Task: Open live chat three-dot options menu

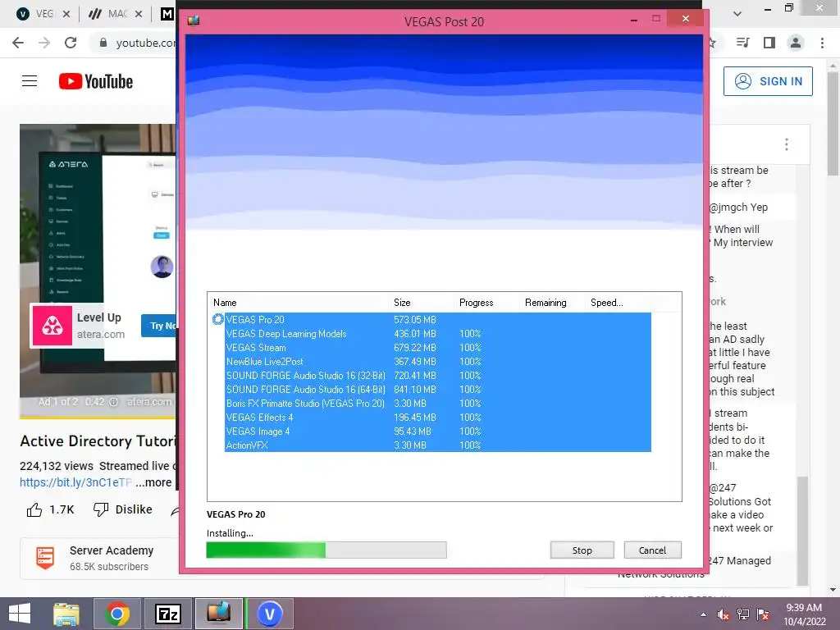Action: click(787, 144)
